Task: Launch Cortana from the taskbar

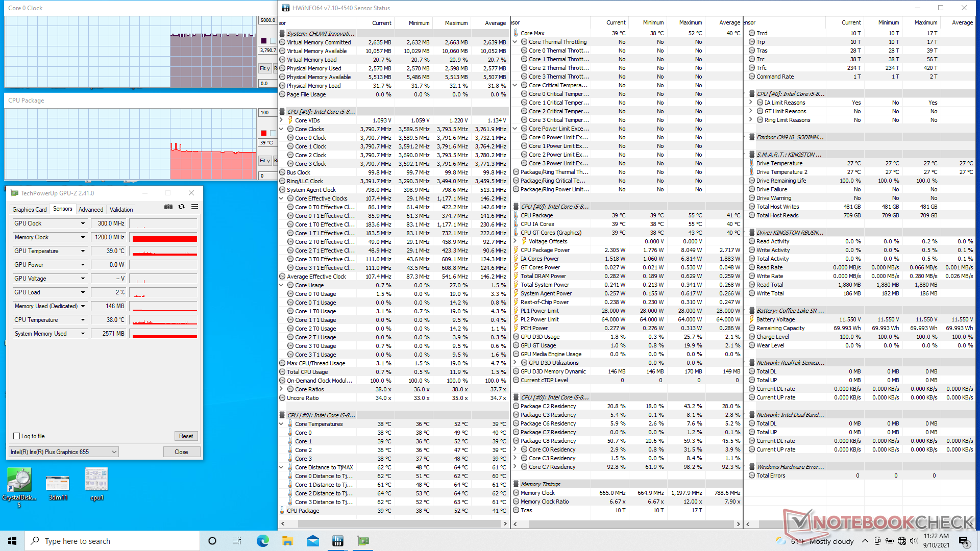Action: [x=212, y=541]
